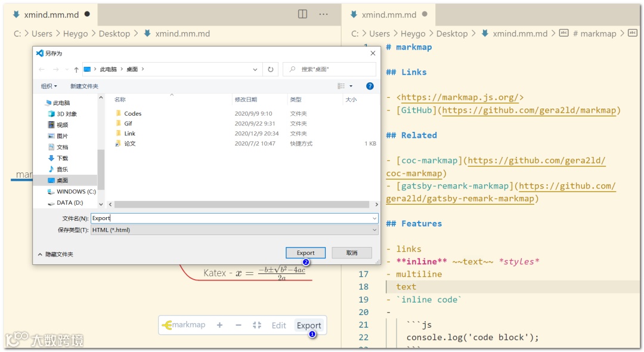Image resolution: width=644 pixels, height=352 pixels.
Task: Open the markmap.js.org link in editor
Action: 460,97
